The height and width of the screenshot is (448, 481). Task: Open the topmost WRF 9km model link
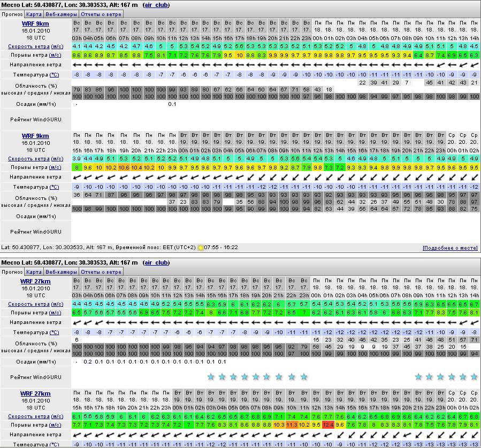[35, 24]
